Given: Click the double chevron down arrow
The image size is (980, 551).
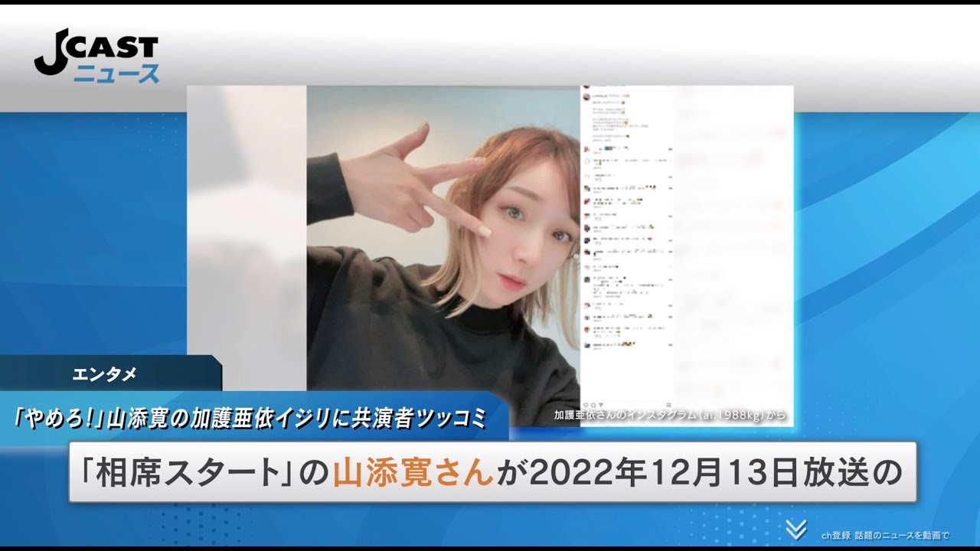Looking at the screenshot, I should 795,529.
